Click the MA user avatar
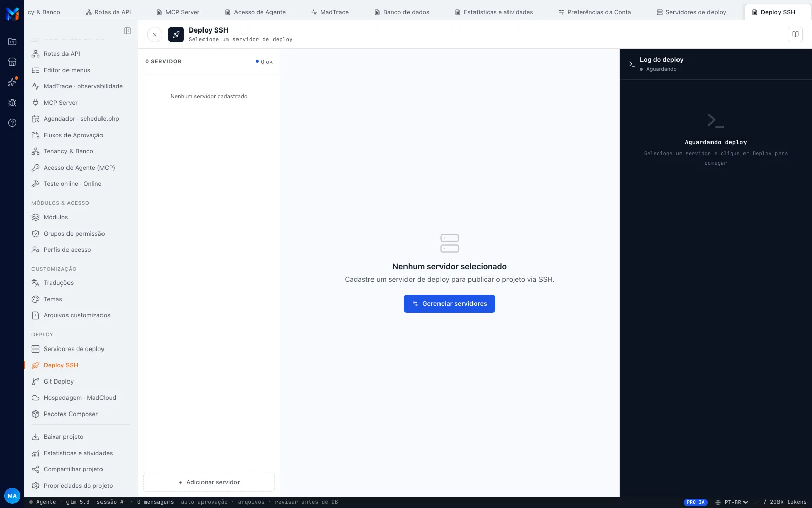Image resolution: width=812 pixels, height=508 pixels. 12,496
